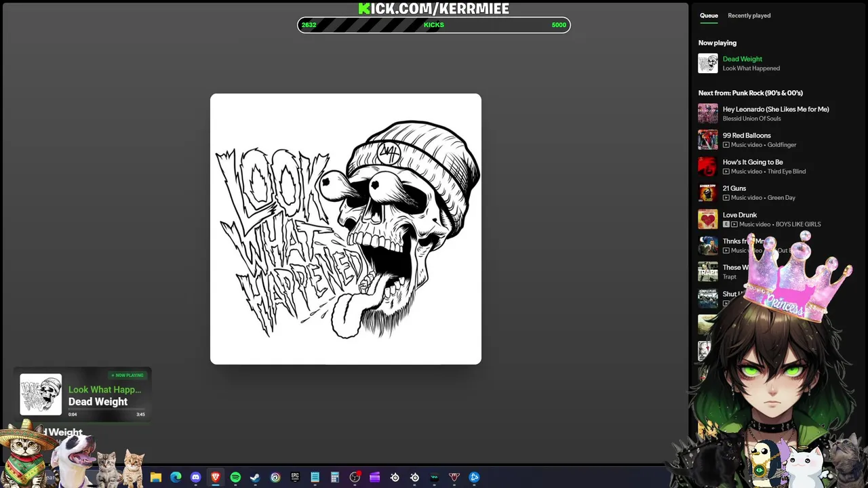868x488 pixels.
Task: Click the video icon under How's It Going to Be
Action: coord(726,171)
